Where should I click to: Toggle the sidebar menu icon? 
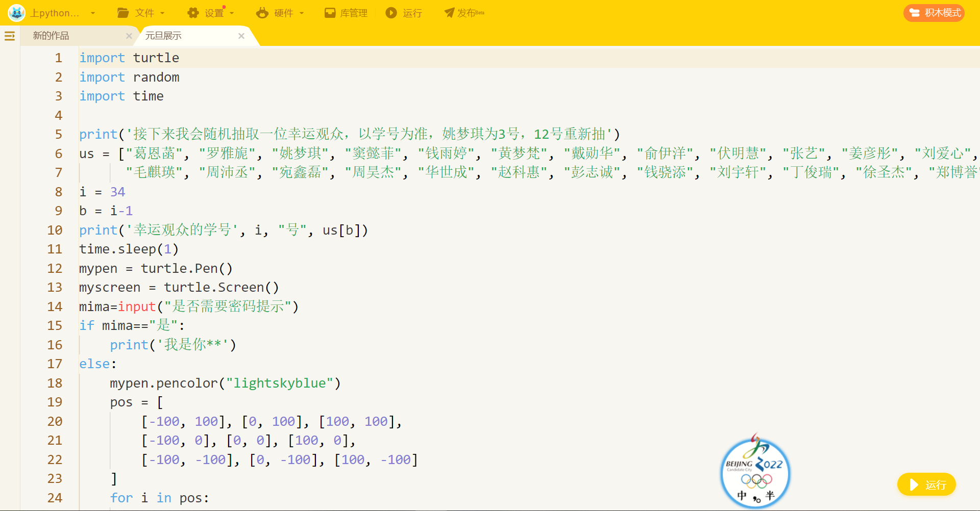pos(10,36)
